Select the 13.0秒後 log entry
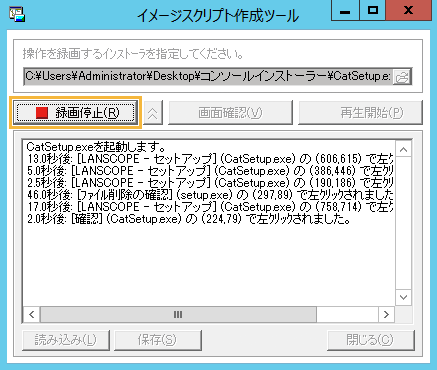437x370 pixels. (x=210, y=159)
